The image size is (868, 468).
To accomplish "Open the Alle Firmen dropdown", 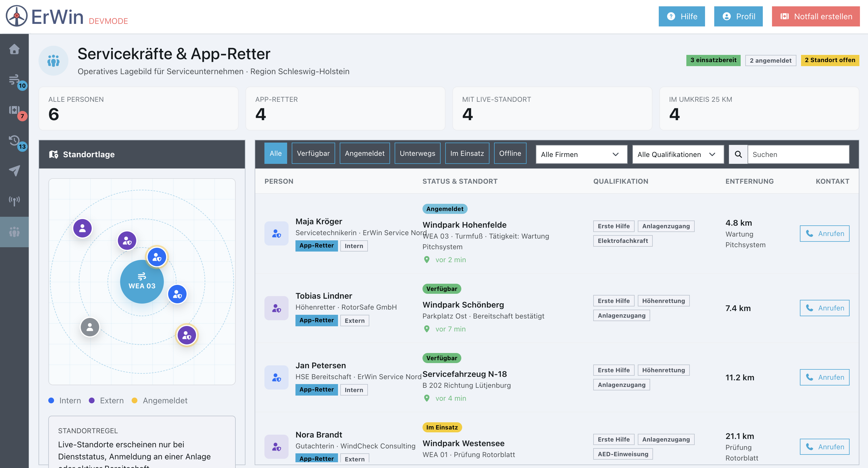I will [581, 154].
